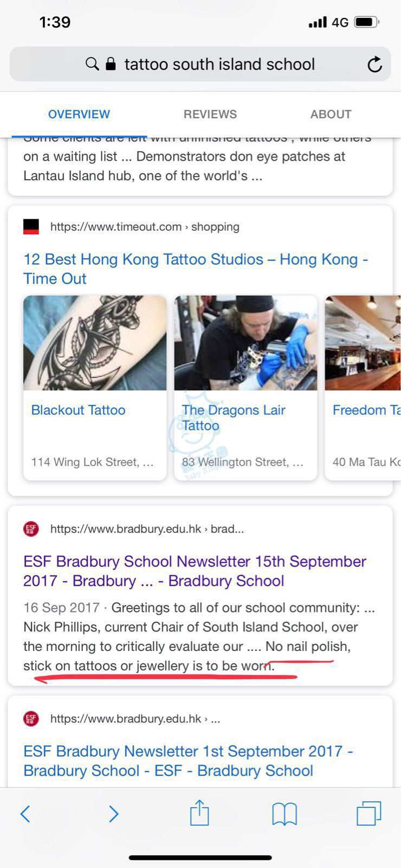Tap the Safari forward arrow
The height and width of the screenshot is (868, 401).
113,814
